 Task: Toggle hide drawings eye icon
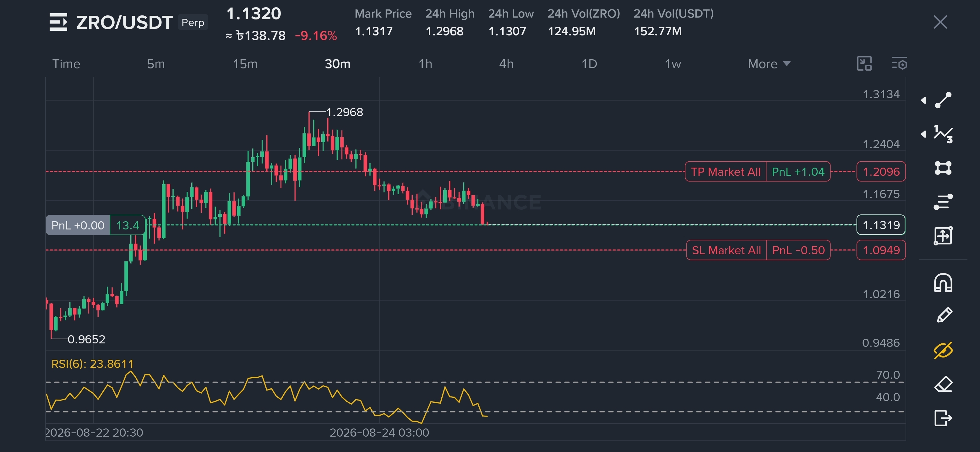coord(943,350)
